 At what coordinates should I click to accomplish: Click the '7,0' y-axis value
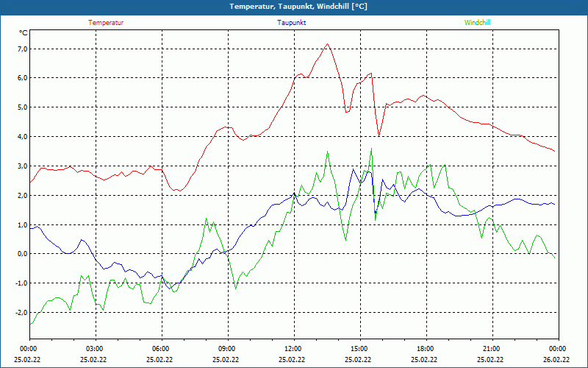click(23, 49)
